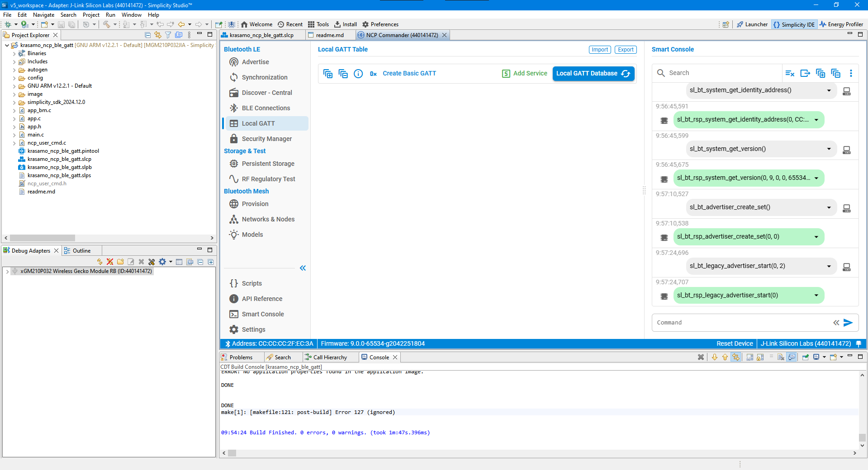Open Discover - Central view

(x=267, y=93)
